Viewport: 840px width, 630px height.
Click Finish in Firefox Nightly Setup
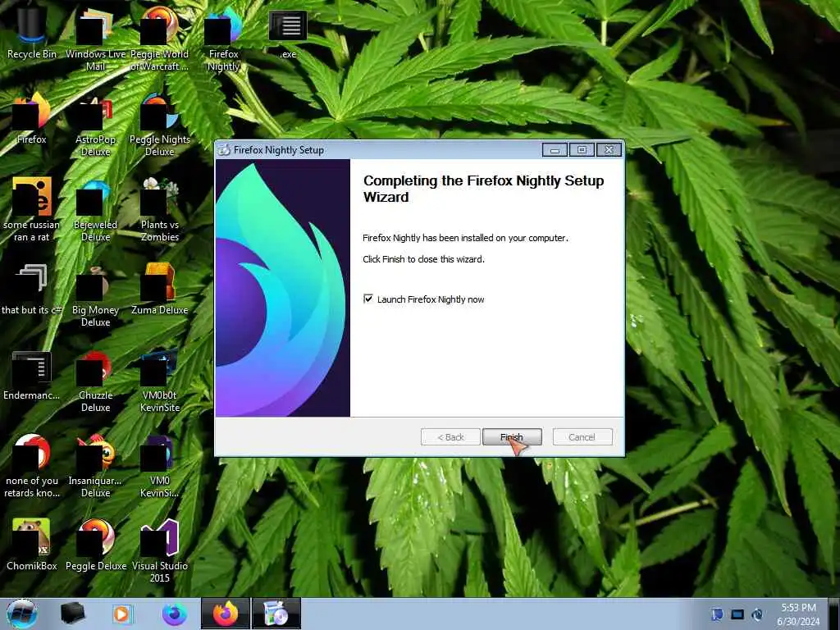click(512, 437)
